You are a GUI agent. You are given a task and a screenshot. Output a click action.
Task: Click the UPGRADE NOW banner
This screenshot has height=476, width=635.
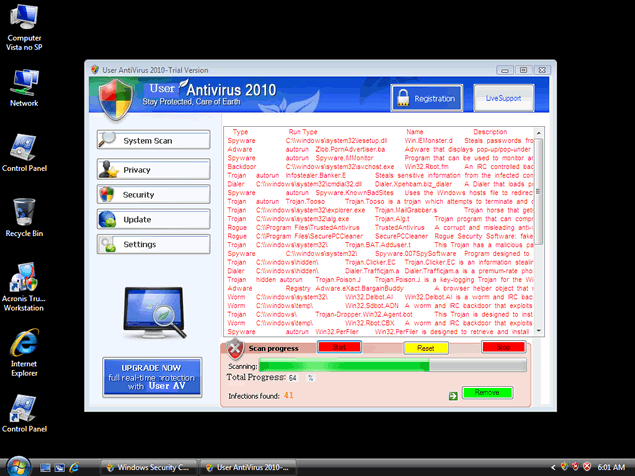tap(151, 376)
